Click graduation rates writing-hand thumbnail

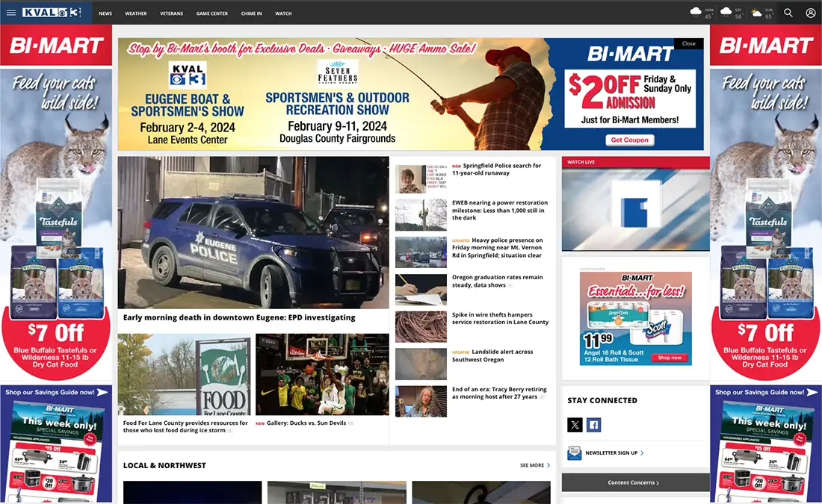click(421, 289)
